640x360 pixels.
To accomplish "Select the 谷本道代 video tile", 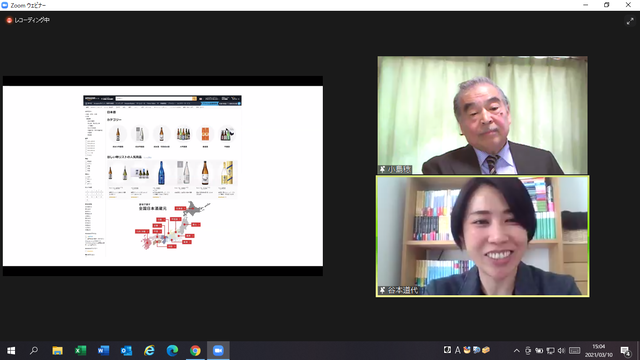I will click(482, 236).
